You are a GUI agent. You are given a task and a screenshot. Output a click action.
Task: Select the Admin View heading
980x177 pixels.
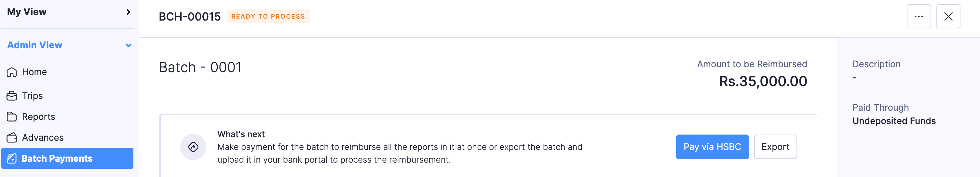(x=34, y=45)
